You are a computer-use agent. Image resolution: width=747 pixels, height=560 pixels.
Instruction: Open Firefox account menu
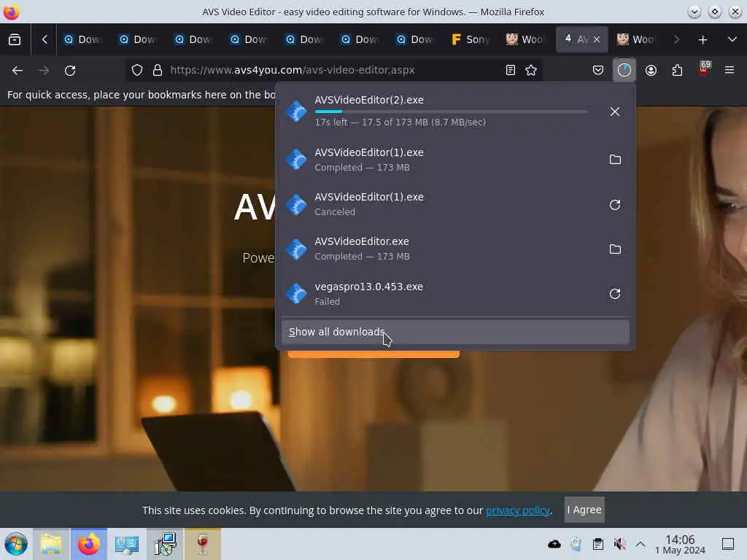[x=651, y=70]
